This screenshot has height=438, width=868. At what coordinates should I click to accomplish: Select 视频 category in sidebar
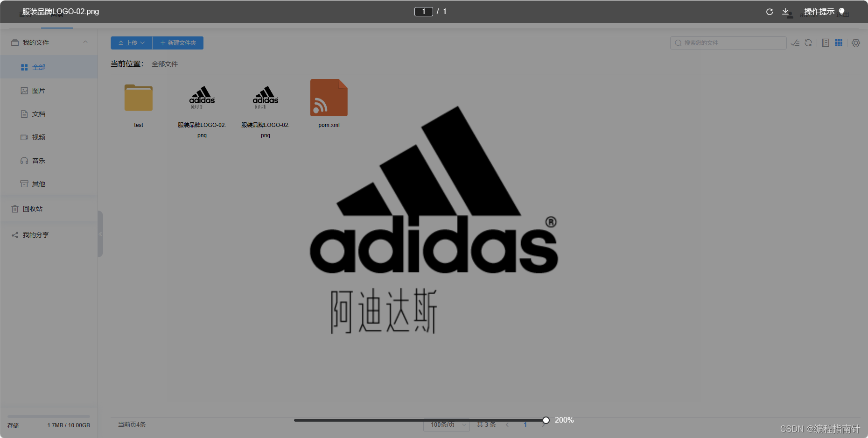[49, 137]
